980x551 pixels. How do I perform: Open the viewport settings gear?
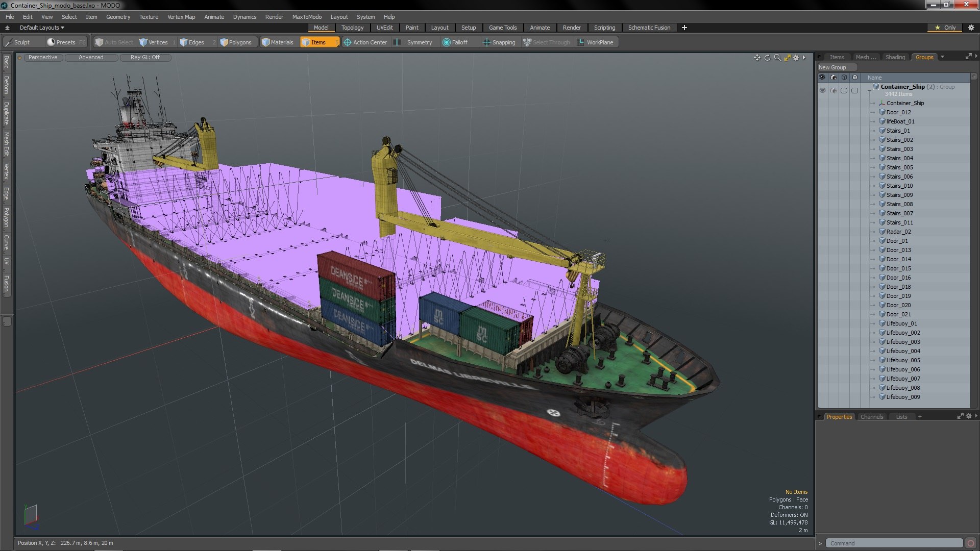tap(796, 58)
